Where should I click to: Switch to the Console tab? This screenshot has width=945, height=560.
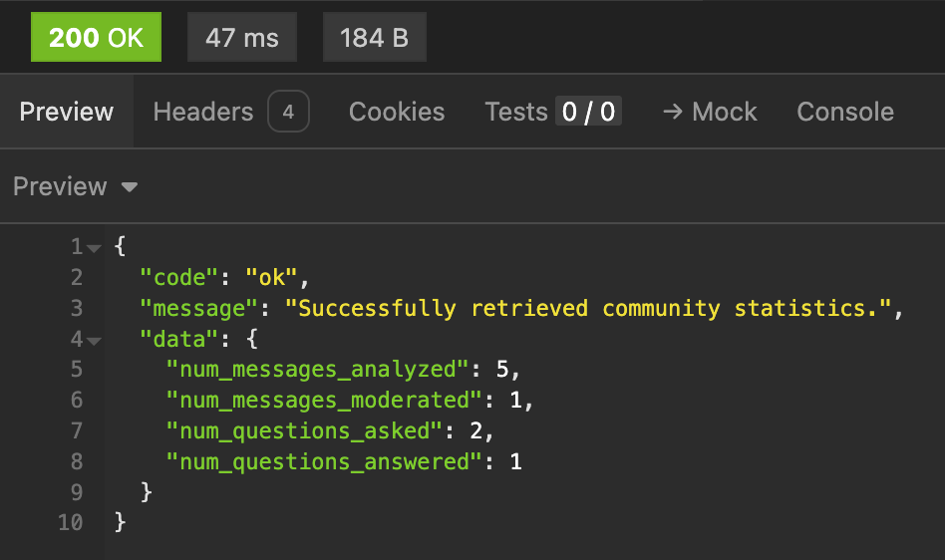(x=845, y=112)
